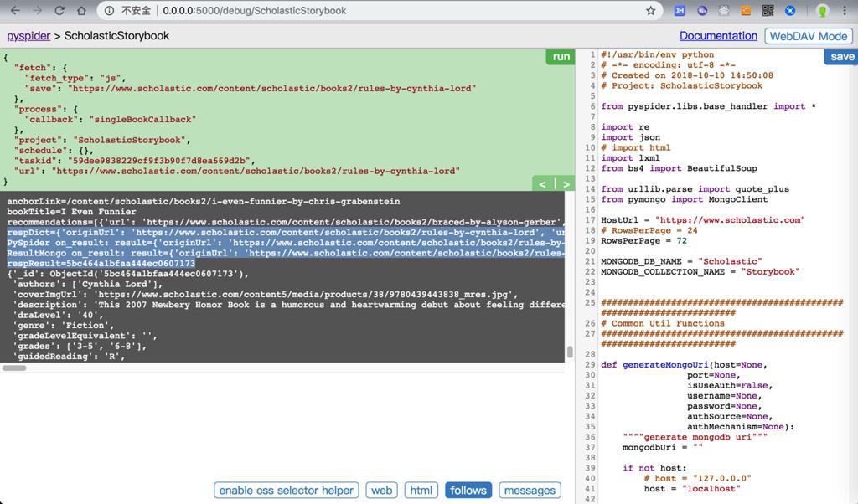This screenshot has width=858, height=504.
Task: Open the JH browser extension
Action: (680, 10)
